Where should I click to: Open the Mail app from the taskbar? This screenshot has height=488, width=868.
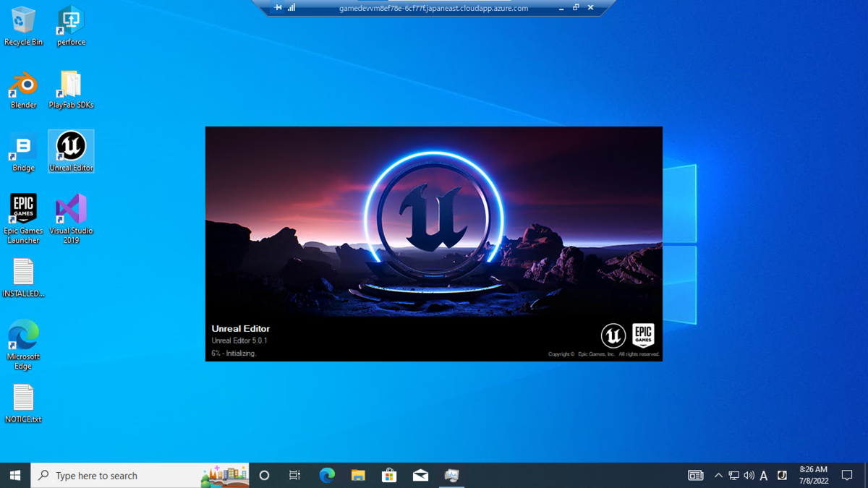tap(420, 475)
